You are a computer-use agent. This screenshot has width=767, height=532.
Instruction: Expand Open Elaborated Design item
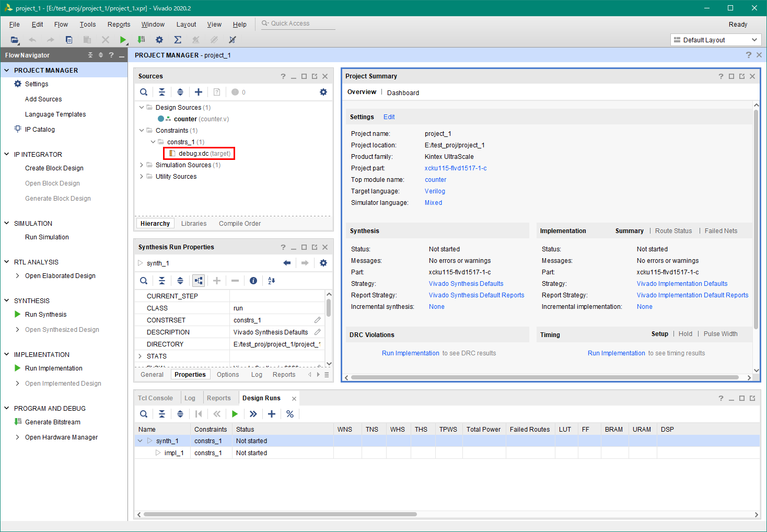coord(18,276)
